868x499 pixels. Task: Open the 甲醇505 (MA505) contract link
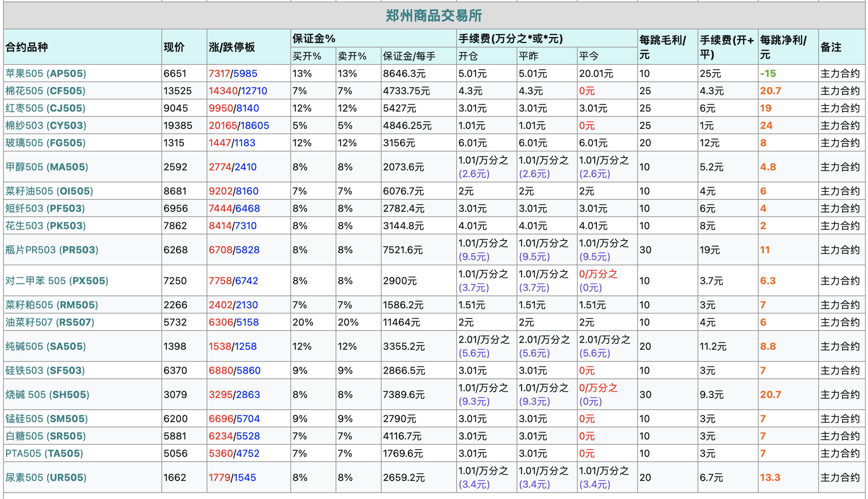point(47,167)
